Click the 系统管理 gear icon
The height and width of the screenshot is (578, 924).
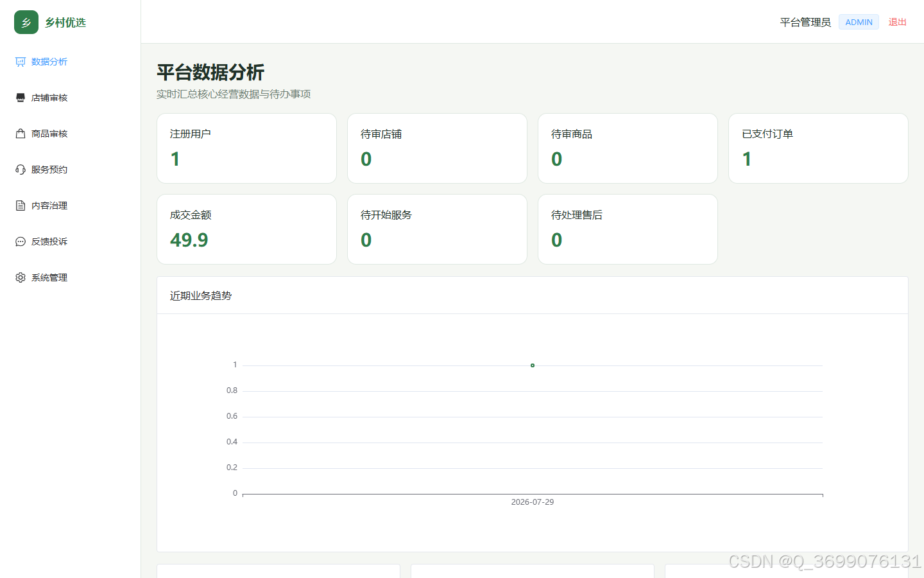[x=21, y=277]
